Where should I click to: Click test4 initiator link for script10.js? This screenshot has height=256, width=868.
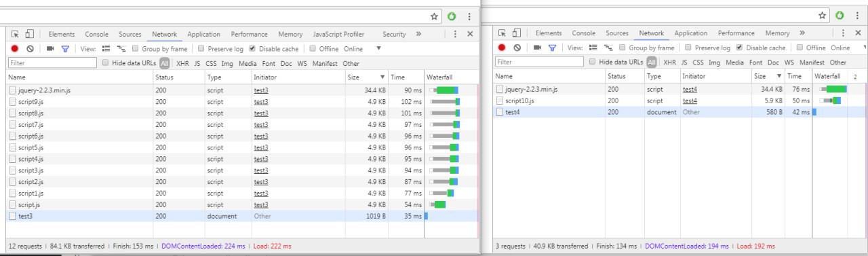tap(690, 100)
